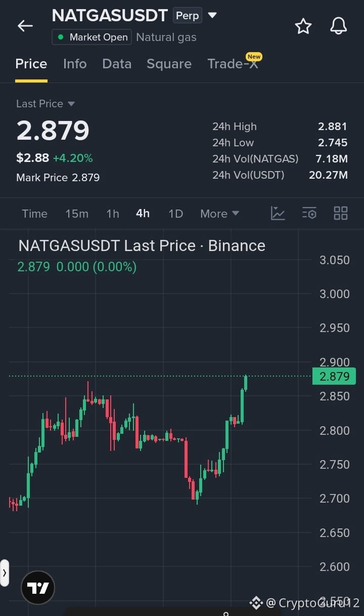Expand the left side panel handle
364x616 pixels.
[5, 573]
